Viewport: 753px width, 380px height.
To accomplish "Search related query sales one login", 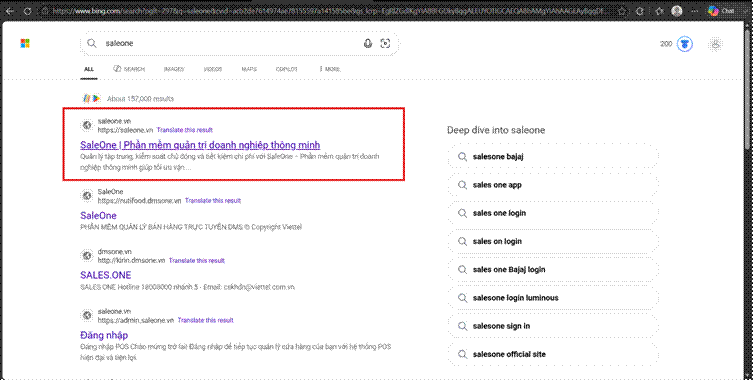I will (x=552, y=213).
